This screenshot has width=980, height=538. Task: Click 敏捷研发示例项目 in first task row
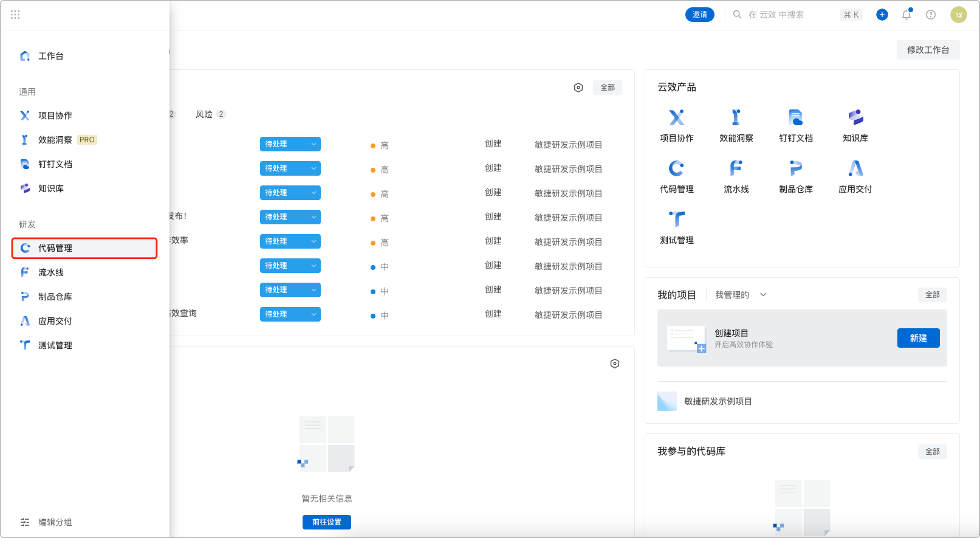point(569,145)
